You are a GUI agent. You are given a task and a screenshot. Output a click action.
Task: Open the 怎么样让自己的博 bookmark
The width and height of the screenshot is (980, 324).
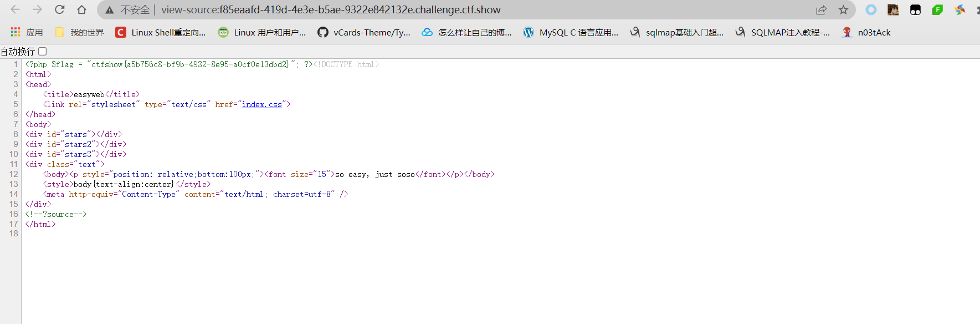pos(466,32)
